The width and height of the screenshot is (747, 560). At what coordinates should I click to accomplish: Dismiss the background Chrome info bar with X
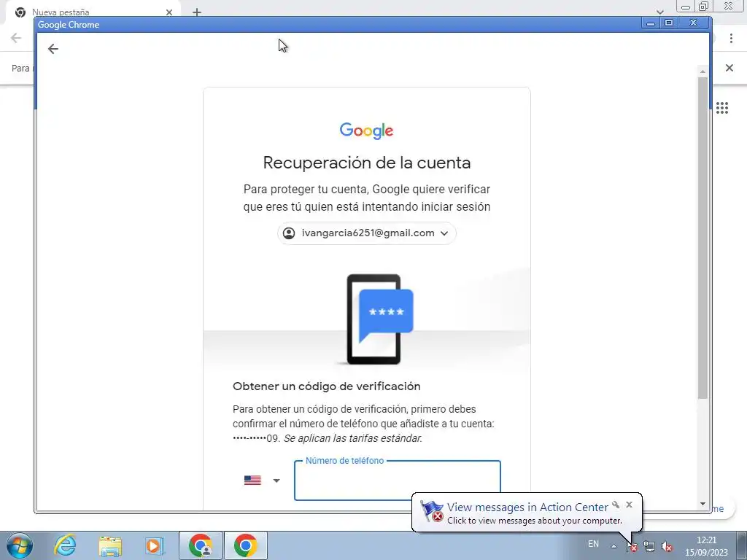(x=729, y=68)
